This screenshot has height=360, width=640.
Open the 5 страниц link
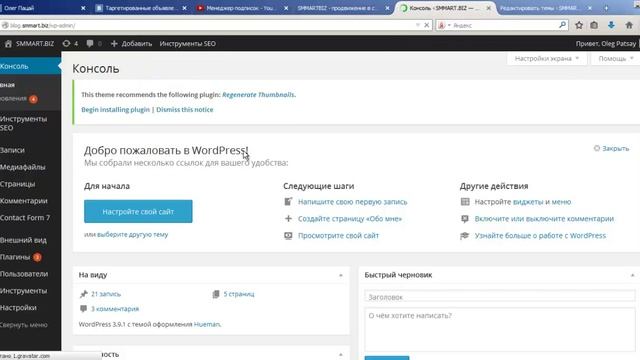pyautogui.click(x=239, y=294)
